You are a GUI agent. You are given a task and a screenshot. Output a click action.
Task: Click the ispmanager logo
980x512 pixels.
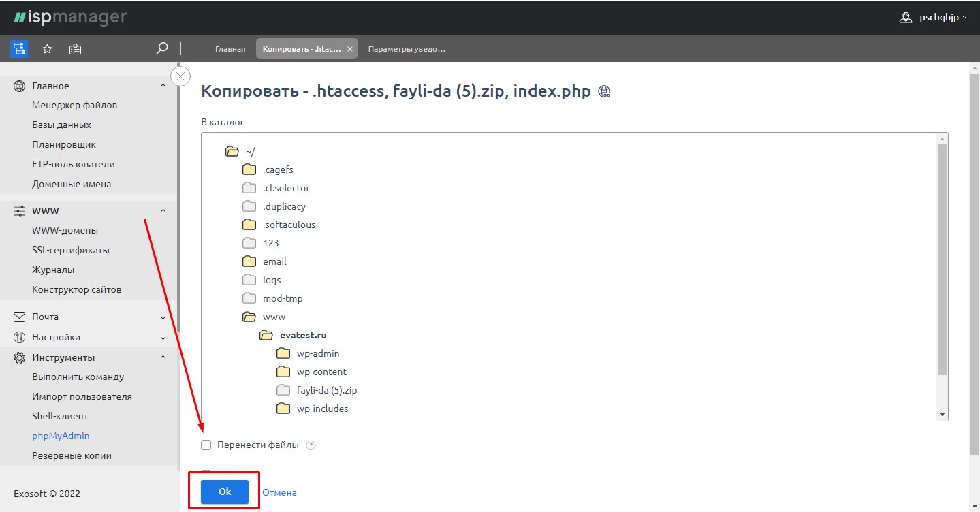(x=69, y=17)
